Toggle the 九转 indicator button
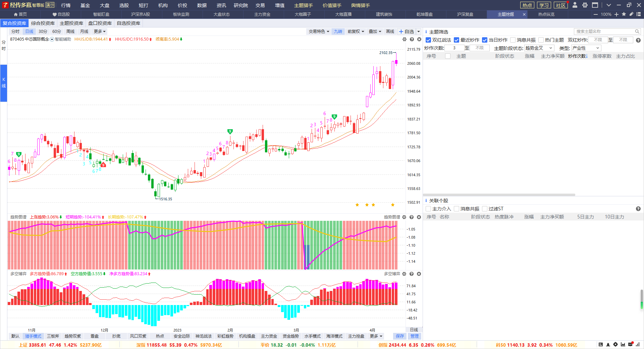The image size is (644, 349). (x=338, y=32)
